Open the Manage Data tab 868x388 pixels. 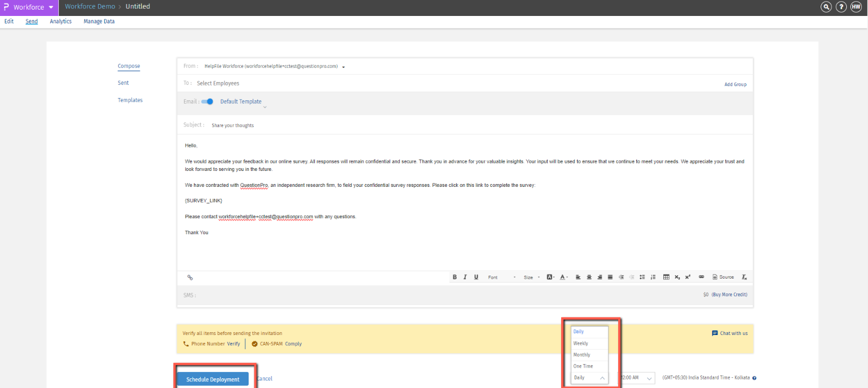[x=99, y=22]
